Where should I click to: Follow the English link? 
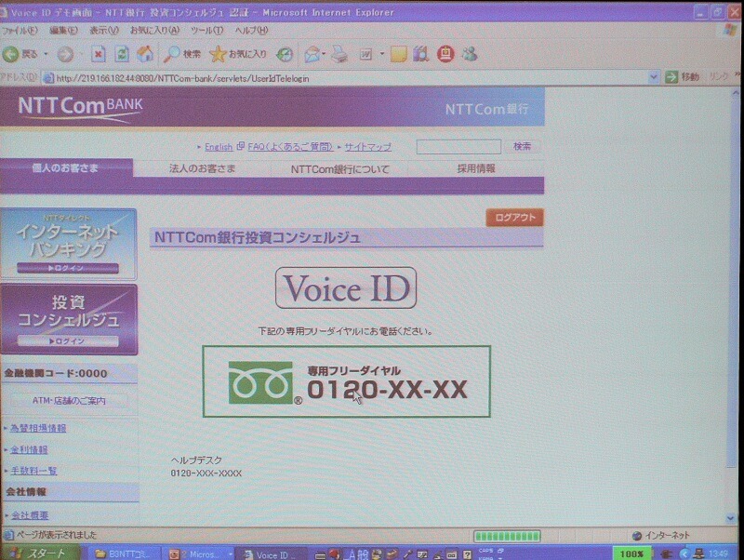coord(219,147)
